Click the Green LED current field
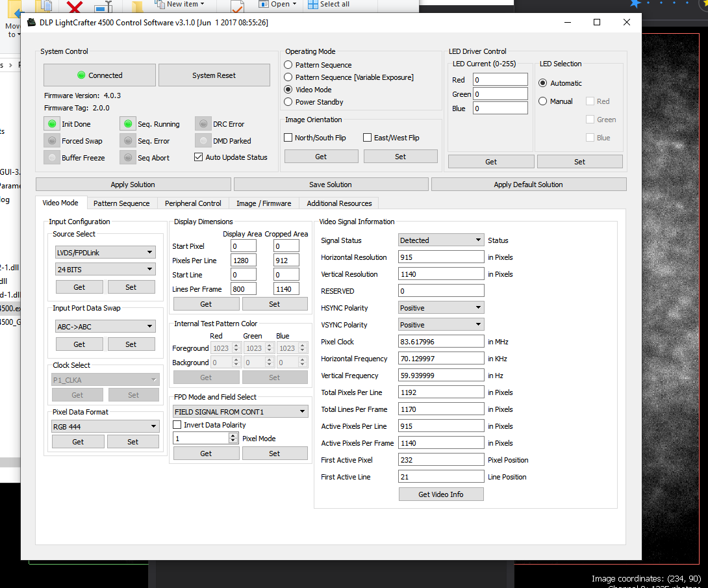 (500, 94)
